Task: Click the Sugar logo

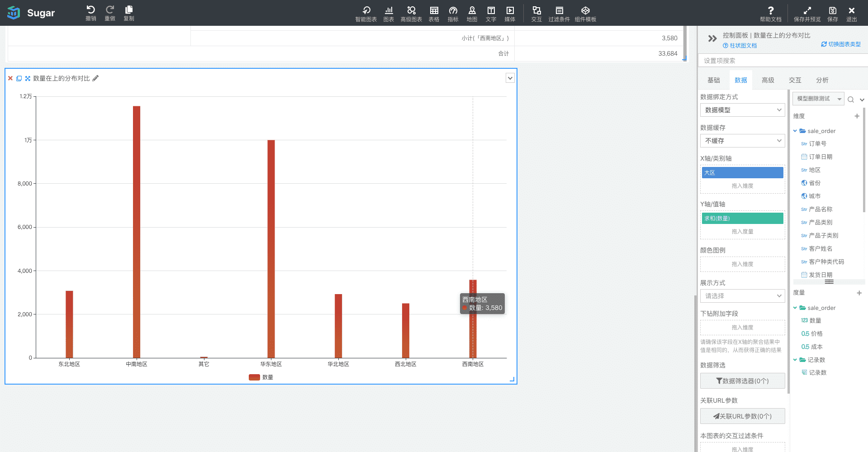Action: coord(31,13)
